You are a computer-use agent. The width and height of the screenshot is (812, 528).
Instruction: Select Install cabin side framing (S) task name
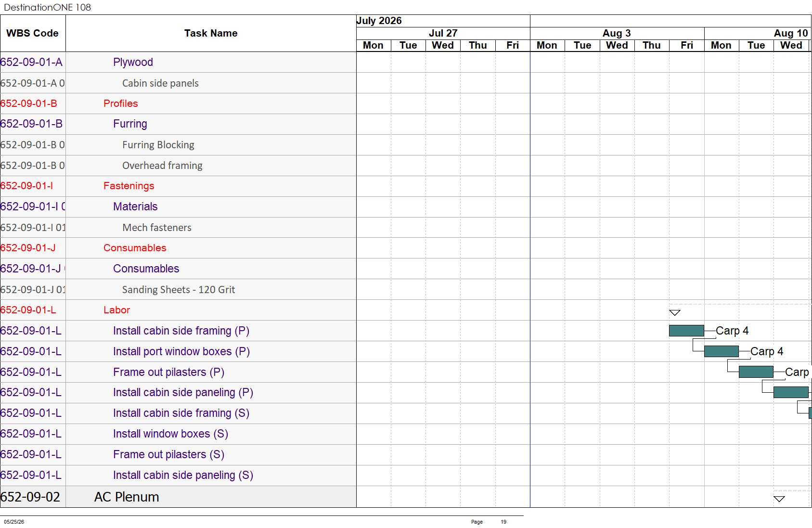click(181, 413)
